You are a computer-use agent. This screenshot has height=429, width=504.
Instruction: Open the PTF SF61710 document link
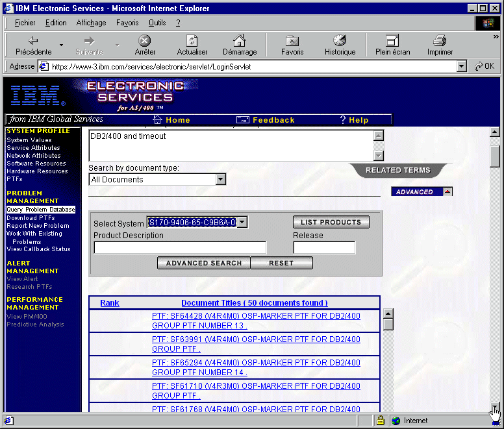tap(256, 391)
